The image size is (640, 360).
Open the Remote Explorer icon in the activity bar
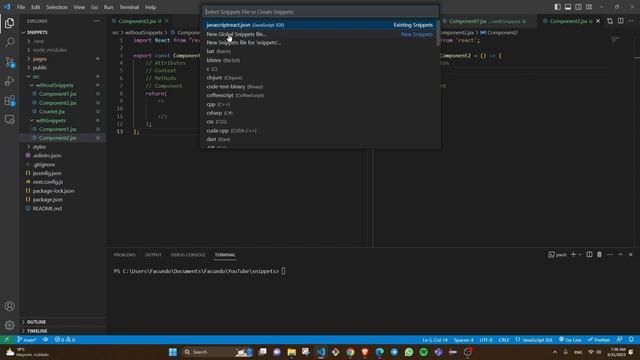point(10,119)
